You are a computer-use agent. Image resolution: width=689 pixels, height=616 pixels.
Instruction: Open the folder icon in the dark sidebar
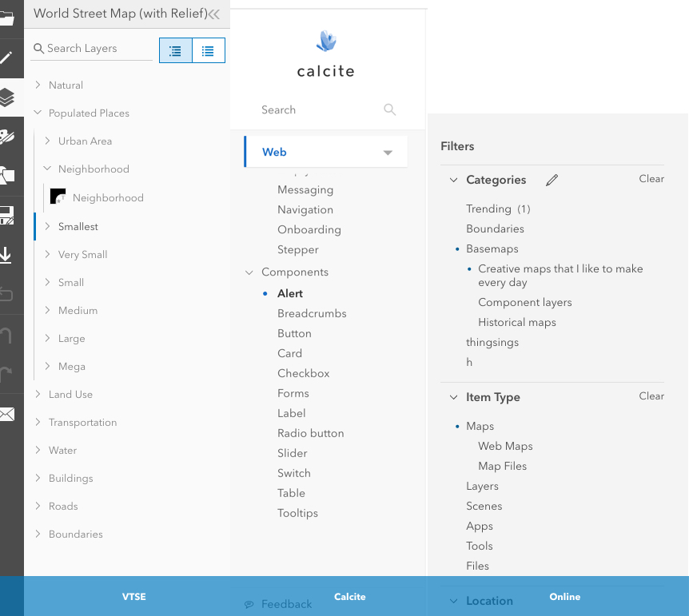pos(7,18)
